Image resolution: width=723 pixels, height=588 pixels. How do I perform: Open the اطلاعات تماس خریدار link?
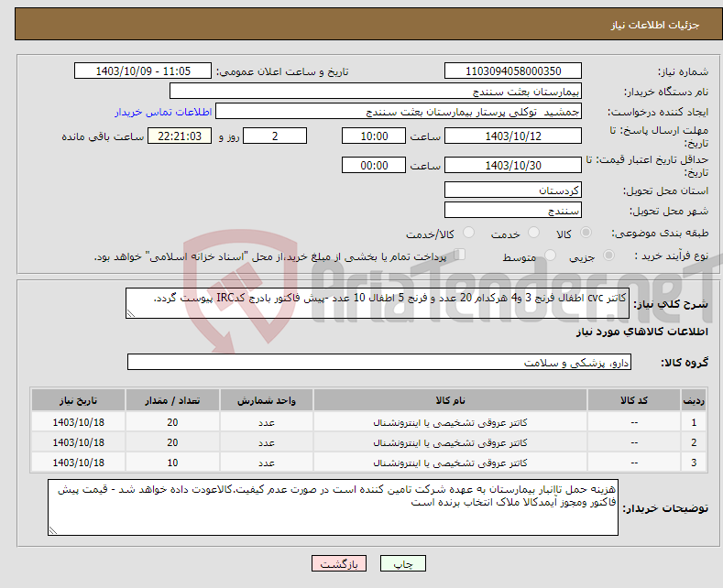tap(163, 112)
